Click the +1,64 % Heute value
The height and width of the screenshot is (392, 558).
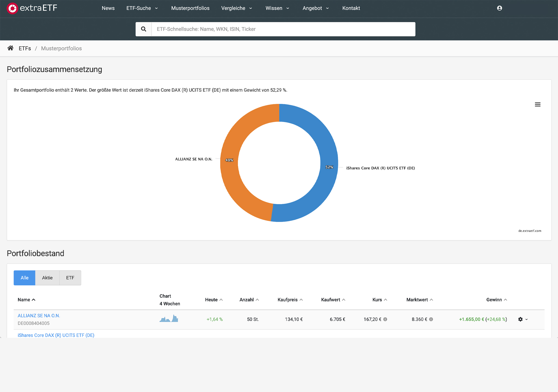point(215,319)
